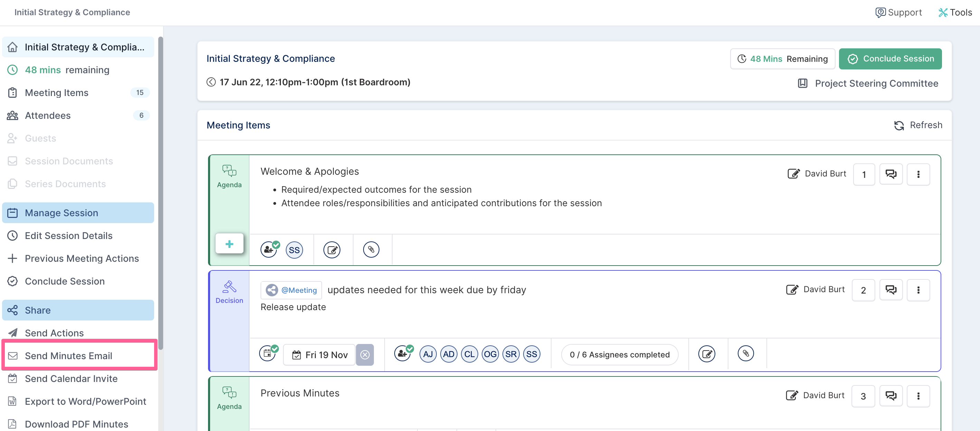Click the due date calendar icon on decision item
The height and width of the screenshot is (431, 980).
pyautogui.click(x=268, y=353)
